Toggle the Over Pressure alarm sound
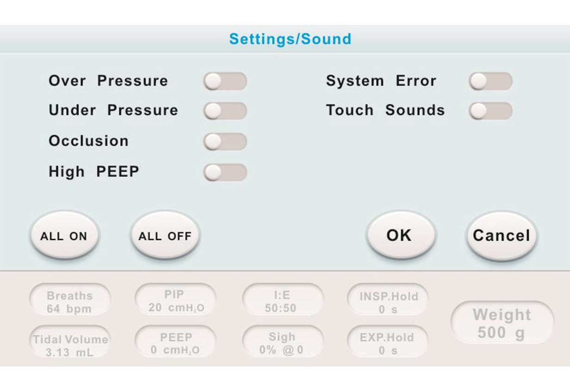570x392 pixels. click(225, 81)
